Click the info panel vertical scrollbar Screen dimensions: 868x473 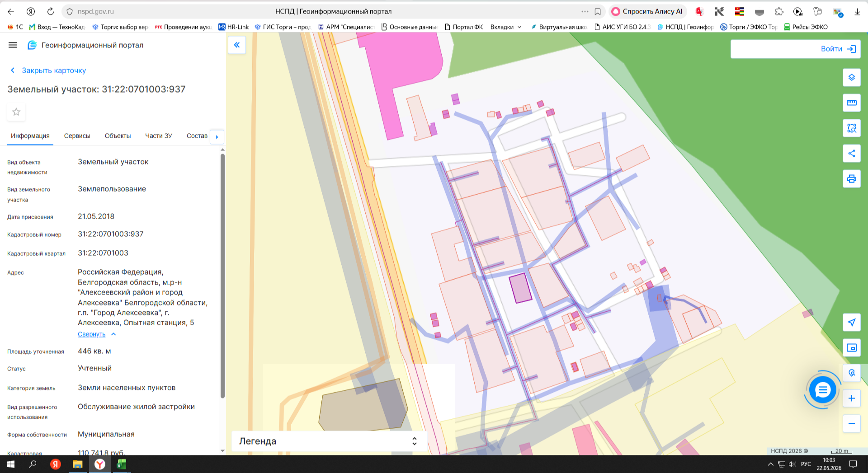[222, 276]
